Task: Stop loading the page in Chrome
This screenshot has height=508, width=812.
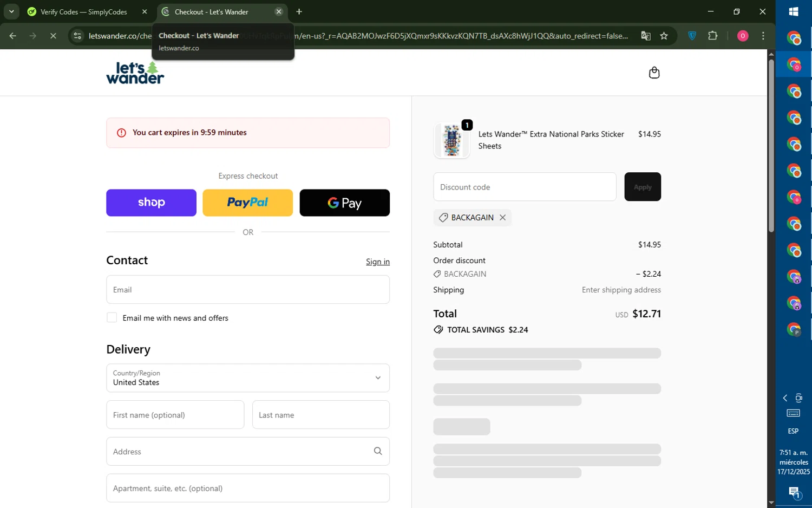Action: (53, 36)
